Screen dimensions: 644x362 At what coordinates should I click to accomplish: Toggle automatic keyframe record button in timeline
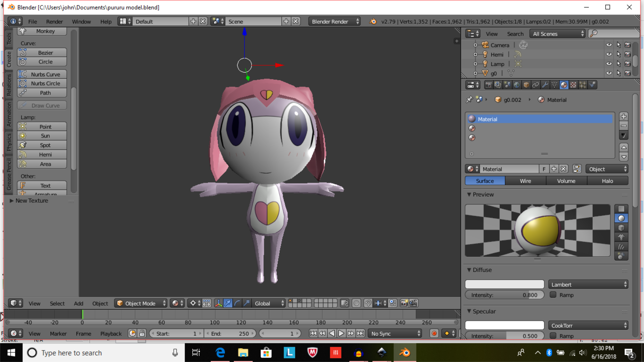[434, 333]
